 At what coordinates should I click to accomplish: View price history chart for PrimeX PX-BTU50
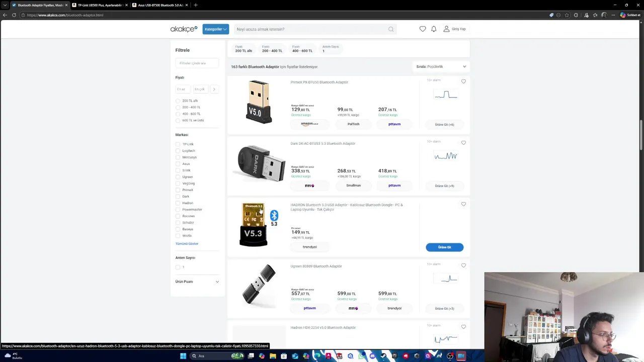click(x=445, y=95)
